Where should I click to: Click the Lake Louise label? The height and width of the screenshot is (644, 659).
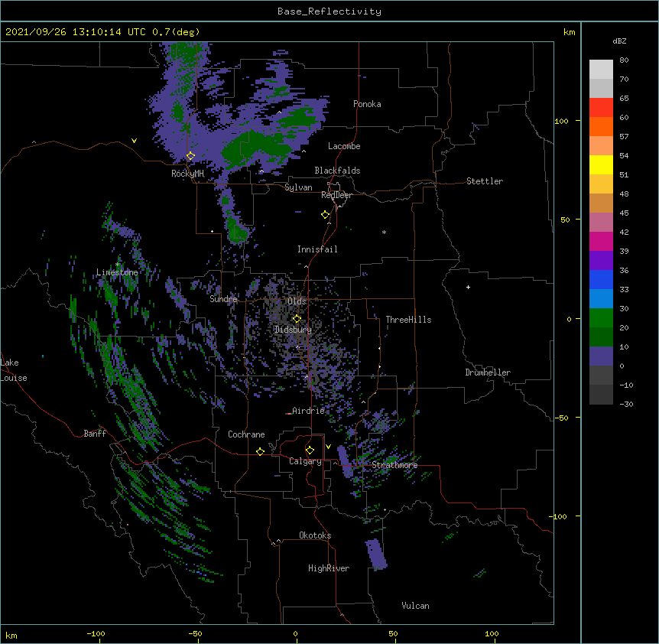(x=14, y=370)
